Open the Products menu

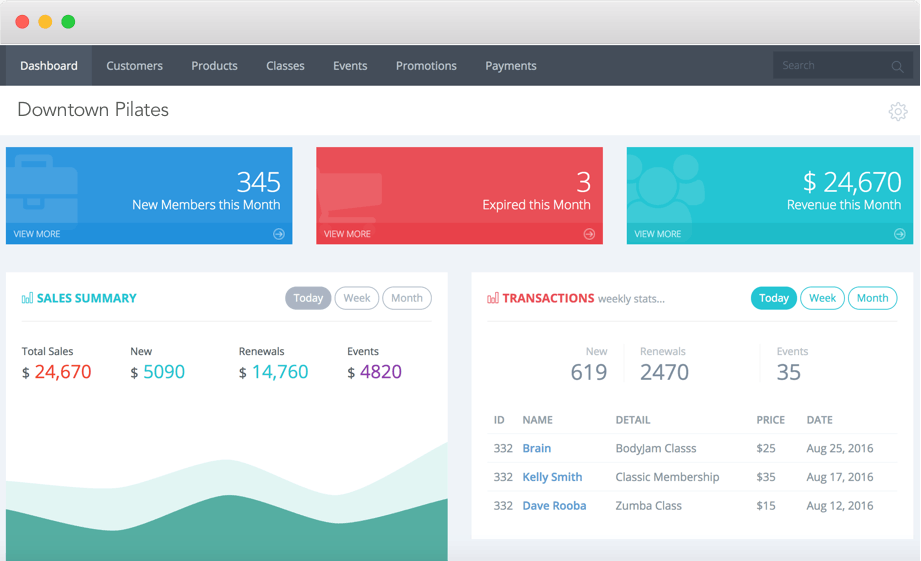(x=214, y=66)
